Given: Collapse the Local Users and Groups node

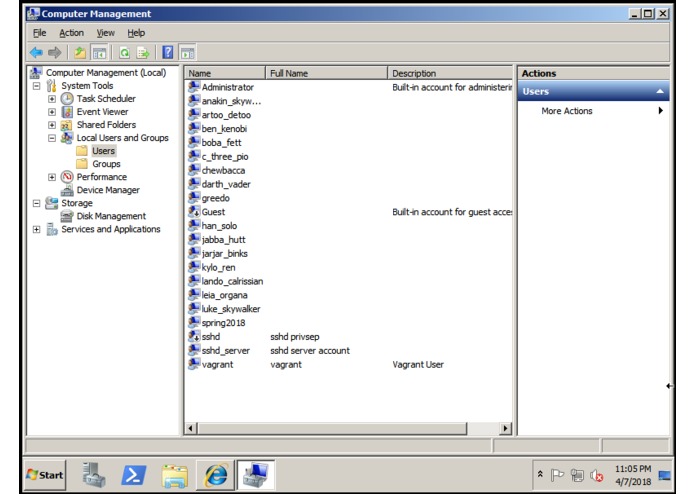Looking at the screenshot, I should coord(52,138).
